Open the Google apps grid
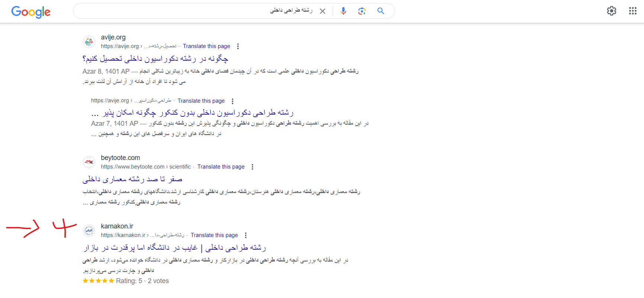 633,11
